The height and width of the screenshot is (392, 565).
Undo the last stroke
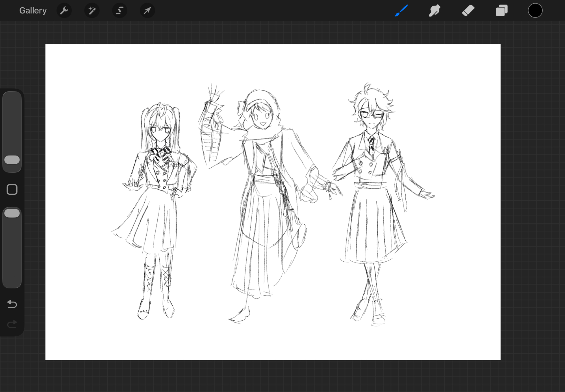[x=12, y=304]
